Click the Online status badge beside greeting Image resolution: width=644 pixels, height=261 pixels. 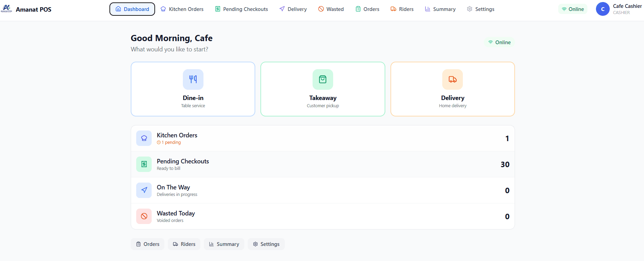coord(500,42)
